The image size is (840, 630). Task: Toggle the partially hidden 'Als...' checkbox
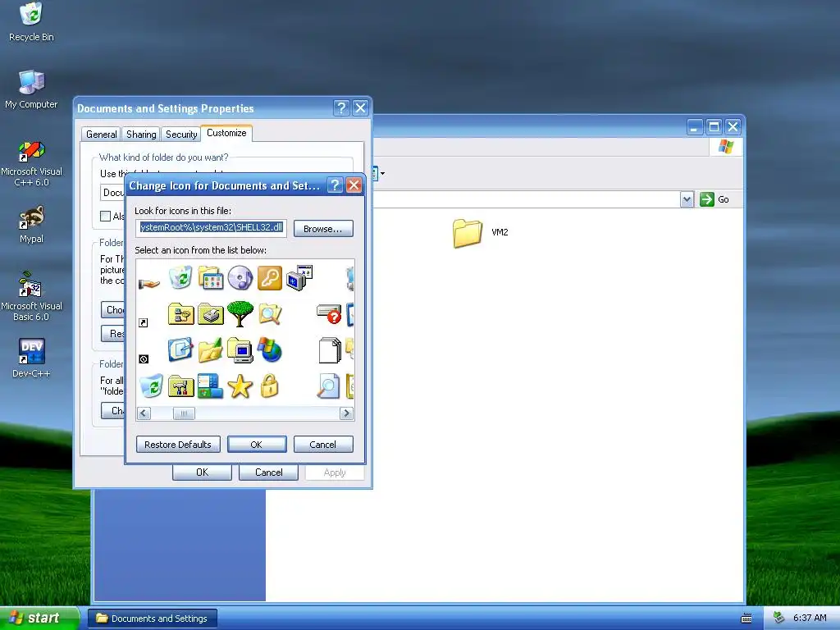(106, 216)
